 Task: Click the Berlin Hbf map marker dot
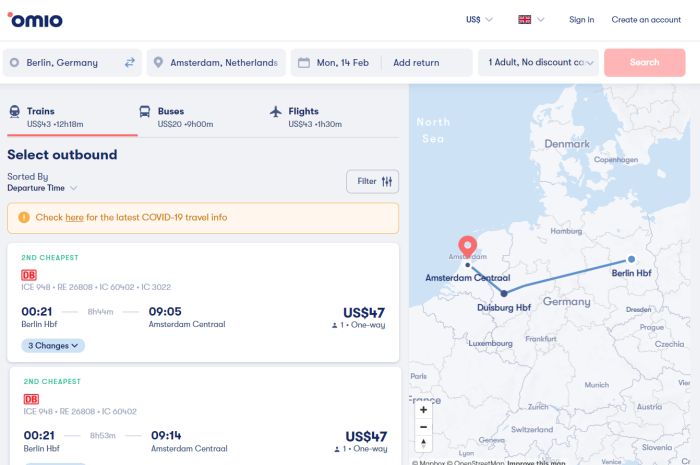pos(631,259)
